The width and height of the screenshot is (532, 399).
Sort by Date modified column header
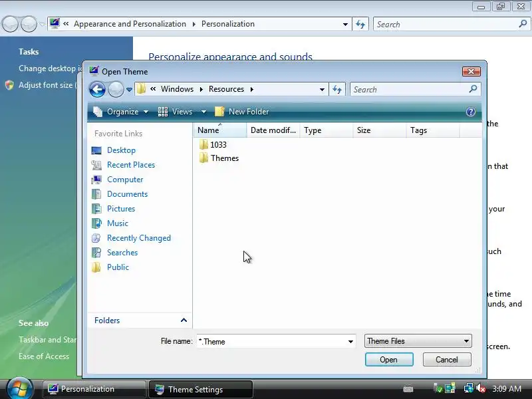tap(273, 130)
